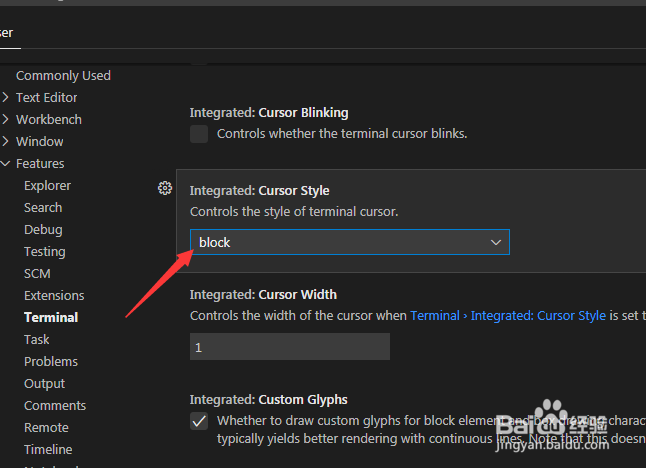Click the gear icon beside Cursor Style
This screenshot has height=468, width=646.
coord(165,188)
